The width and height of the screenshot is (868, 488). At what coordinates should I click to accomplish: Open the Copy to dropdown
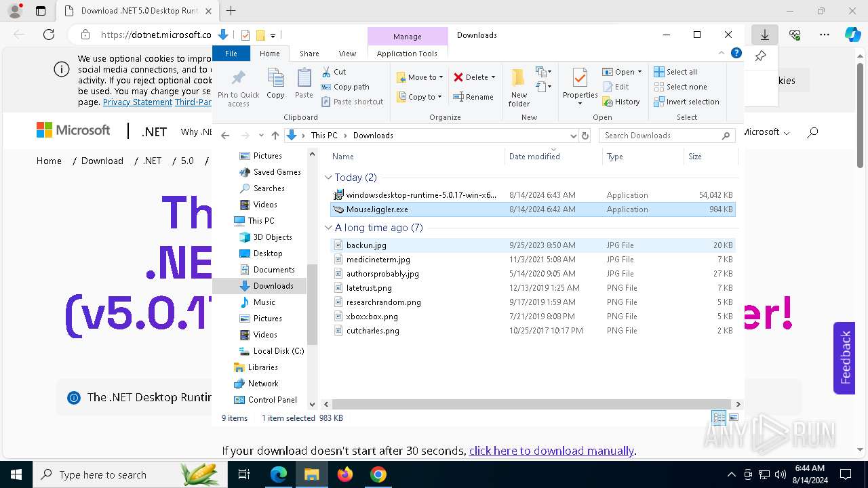pyautogui.click(x=420, y=97)
